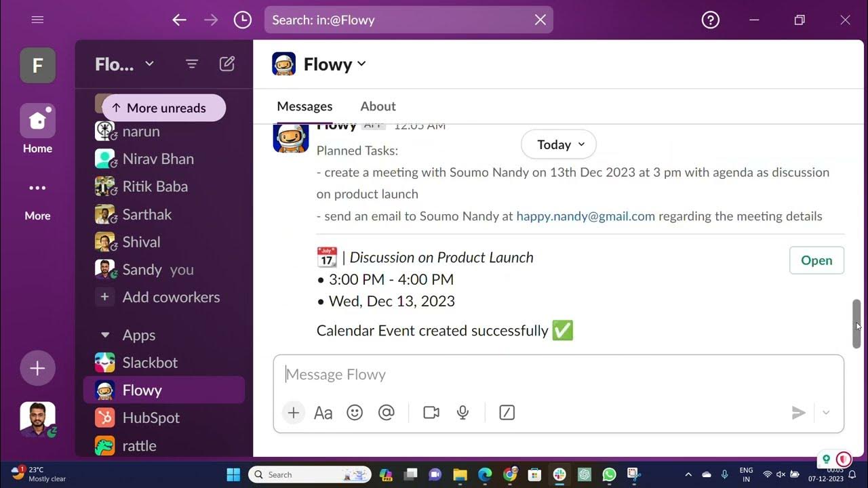Click the plus attachment button in composer
This screenshot has width=868, height=488.
(293, 412)
